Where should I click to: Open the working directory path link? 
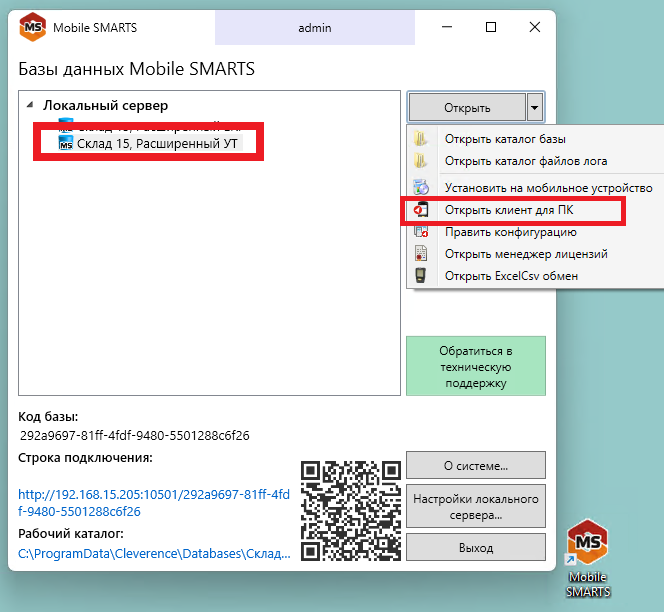click(x=154, y=553)
